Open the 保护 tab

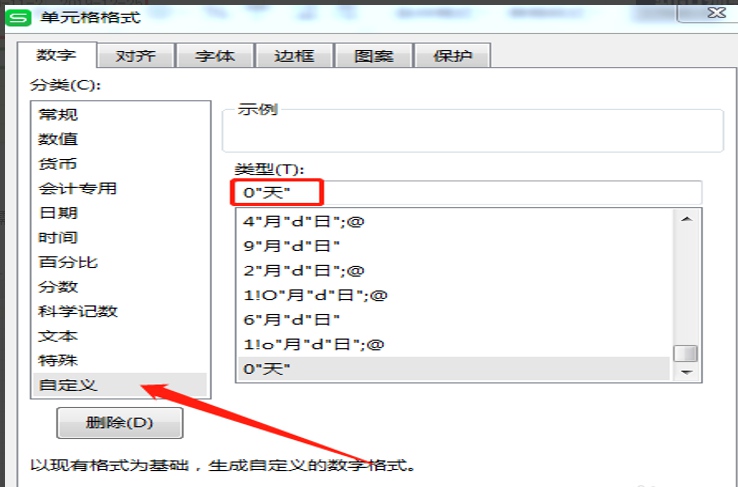(452, 56)
